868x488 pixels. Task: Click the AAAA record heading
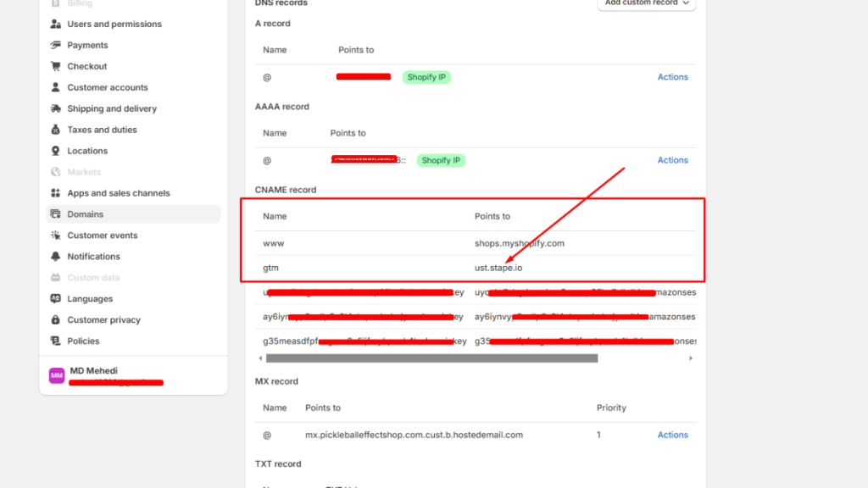[282, 107]
